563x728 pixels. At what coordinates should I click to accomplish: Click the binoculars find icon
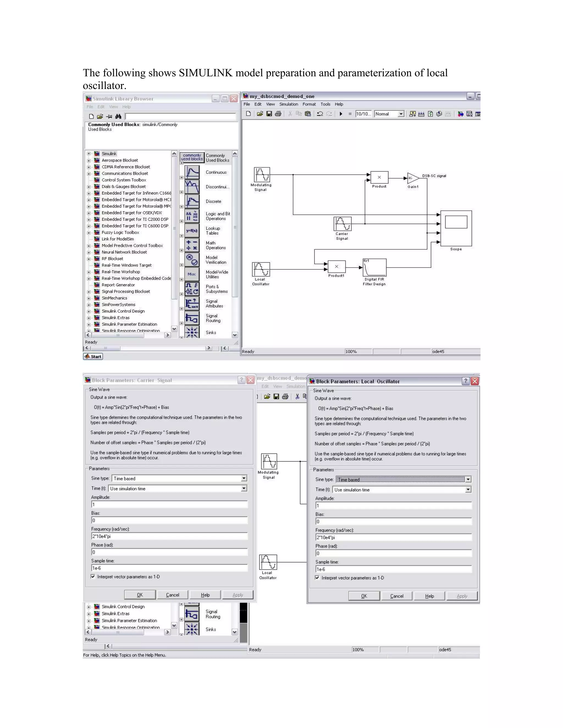tap(118, 116)
